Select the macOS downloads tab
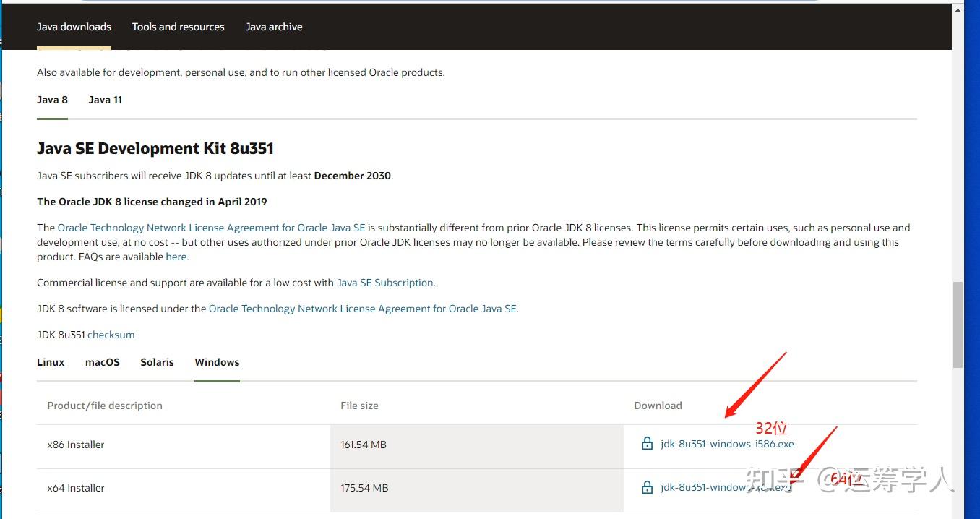 pos(103,362)
